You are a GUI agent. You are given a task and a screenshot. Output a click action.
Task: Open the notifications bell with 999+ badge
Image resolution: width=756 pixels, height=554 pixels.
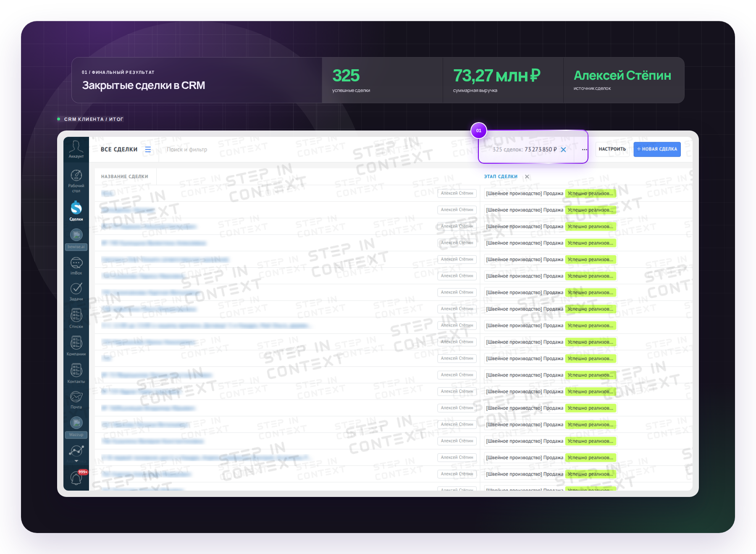pyautogui.click(x=77, y=478)
